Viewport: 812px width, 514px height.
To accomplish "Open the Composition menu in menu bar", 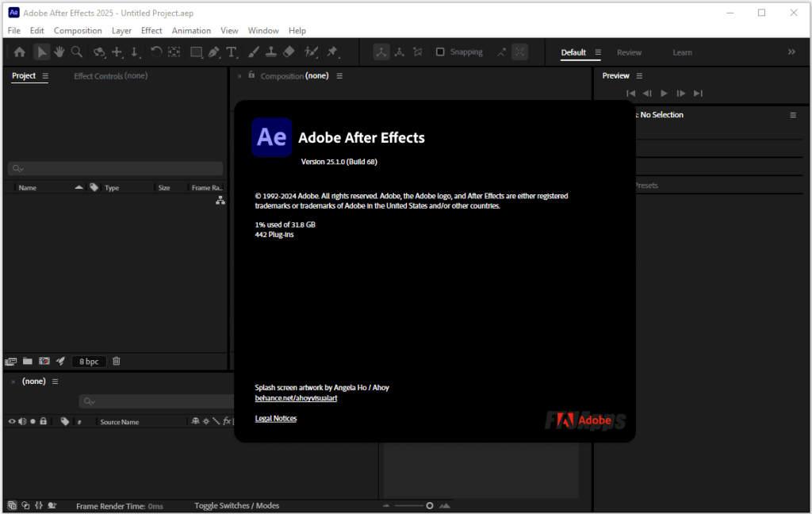I will pos(78,31).
